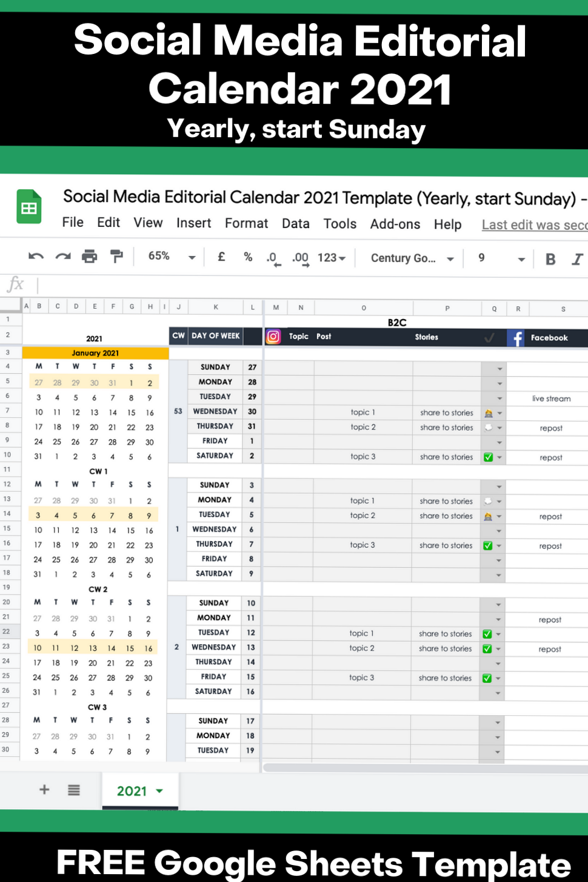The image size is (588, 882).
Task: Open the Add-ons menu
Action: [x=395, y=224]
